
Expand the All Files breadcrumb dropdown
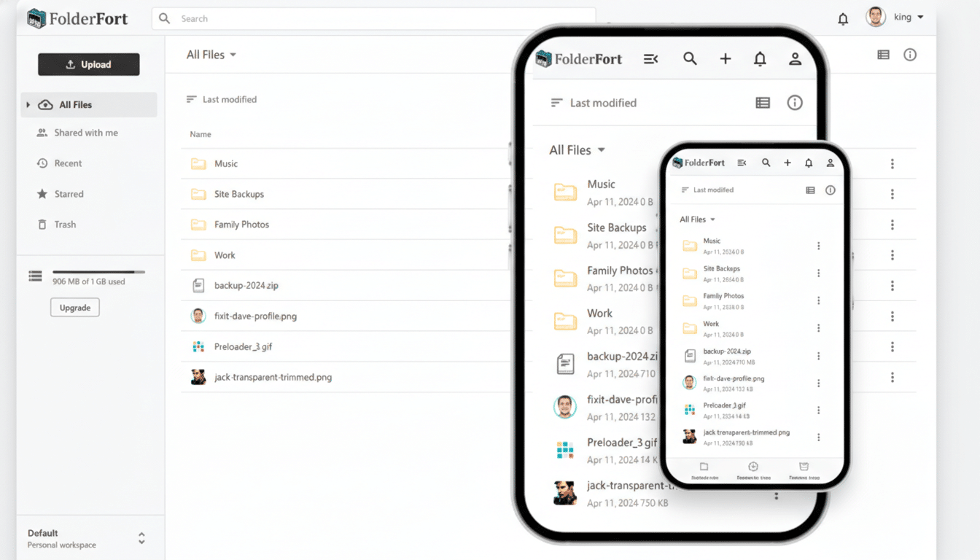click(211, 54)
